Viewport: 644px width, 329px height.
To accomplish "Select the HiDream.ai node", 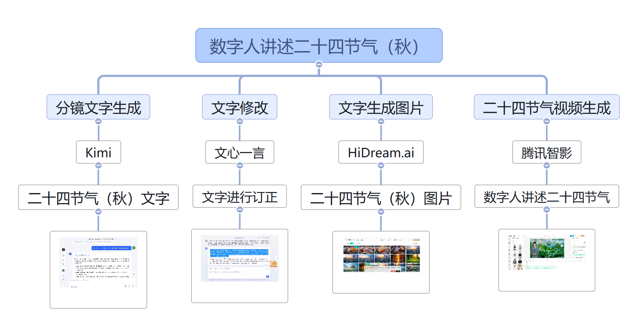I will point(381,152).
